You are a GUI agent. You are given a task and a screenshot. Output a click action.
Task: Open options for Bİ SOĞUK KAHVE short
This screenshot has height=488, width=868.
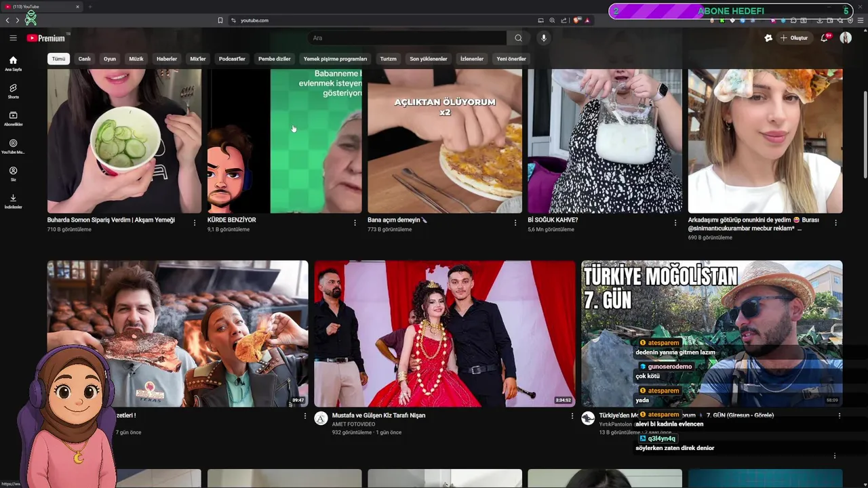pyautogui.click(x=675, y=222)
